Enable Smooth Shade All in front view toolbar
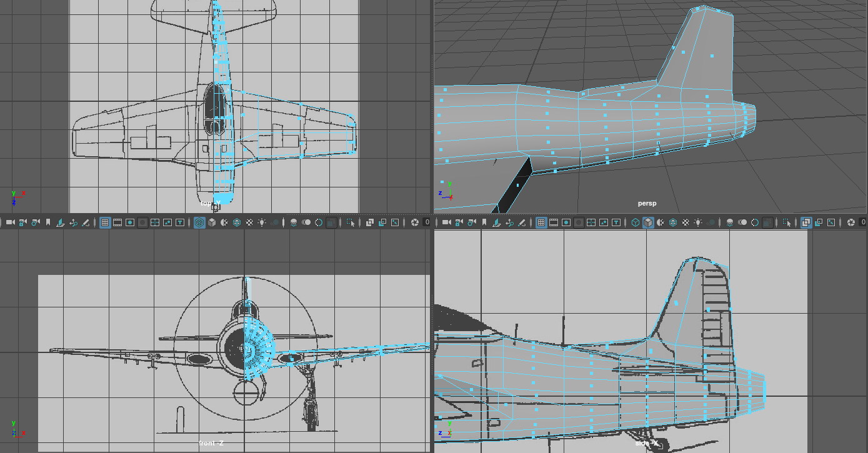This screenshot has height=453, width=868. (x=212, y=222)
